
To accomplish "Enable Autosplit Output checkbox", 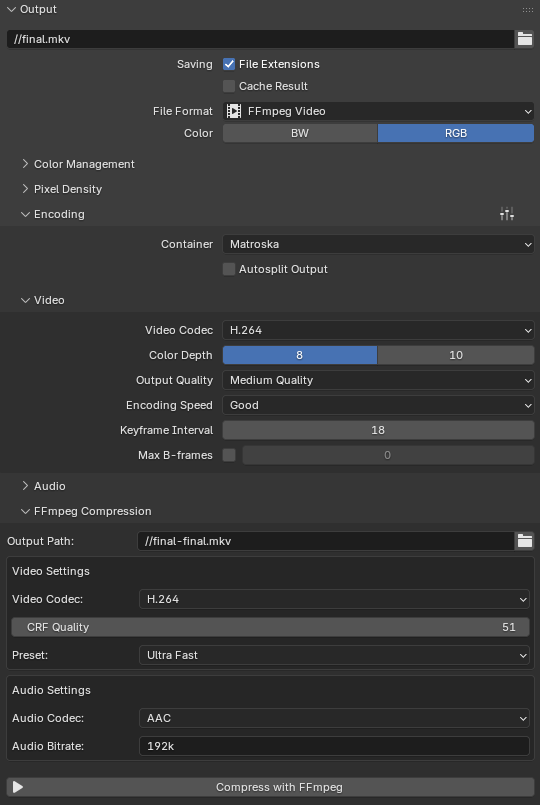I will [229, 269].
